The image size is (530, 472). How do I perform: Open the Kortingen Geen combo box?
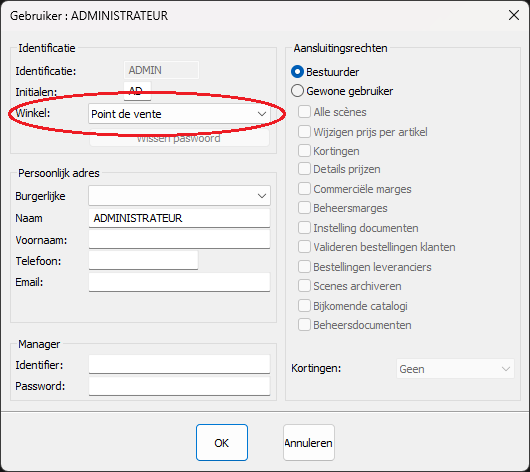click(x=455, y=369)
